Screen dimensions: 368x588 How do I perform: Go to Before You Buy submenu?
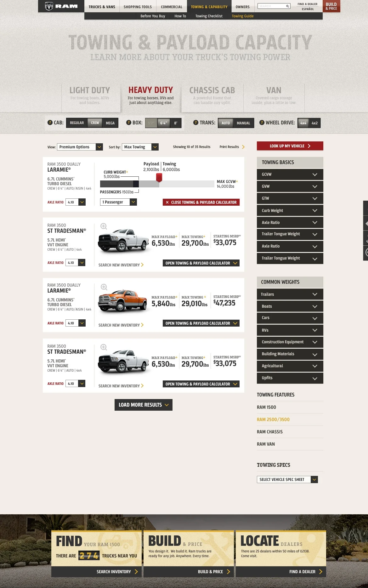coord(153,16)
